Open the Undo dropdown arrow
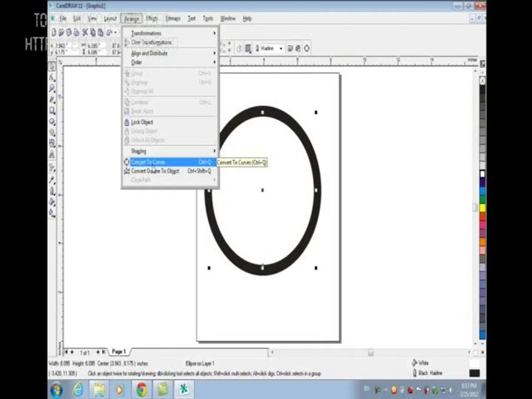The image size is (532, 399). pyautogui.click(x=116, y=33)
